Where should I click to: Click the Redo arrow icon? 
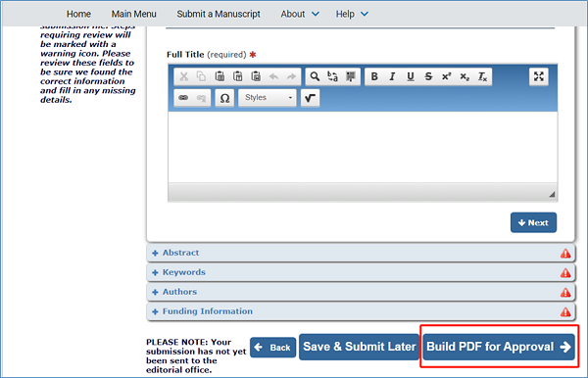[x=291, y=76]
